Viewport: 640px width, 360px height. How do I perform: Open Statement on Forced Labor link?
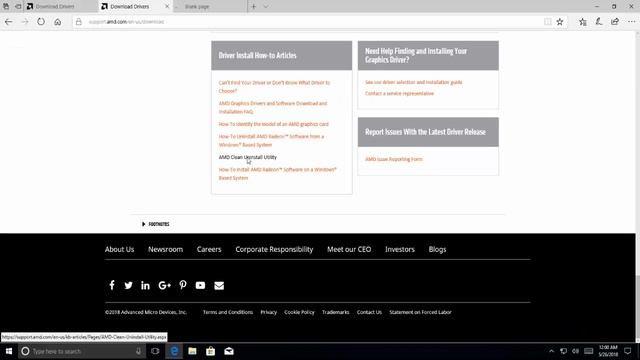[x=420, y=312]
